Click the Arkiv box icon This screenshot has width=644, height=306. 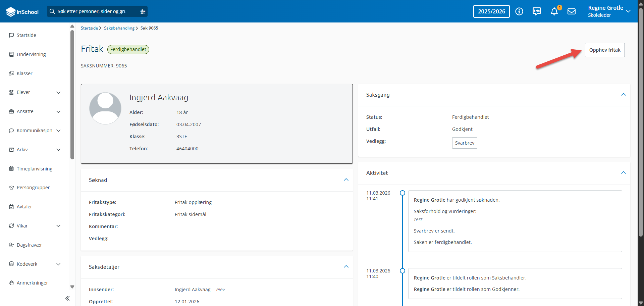coord(11,150)
